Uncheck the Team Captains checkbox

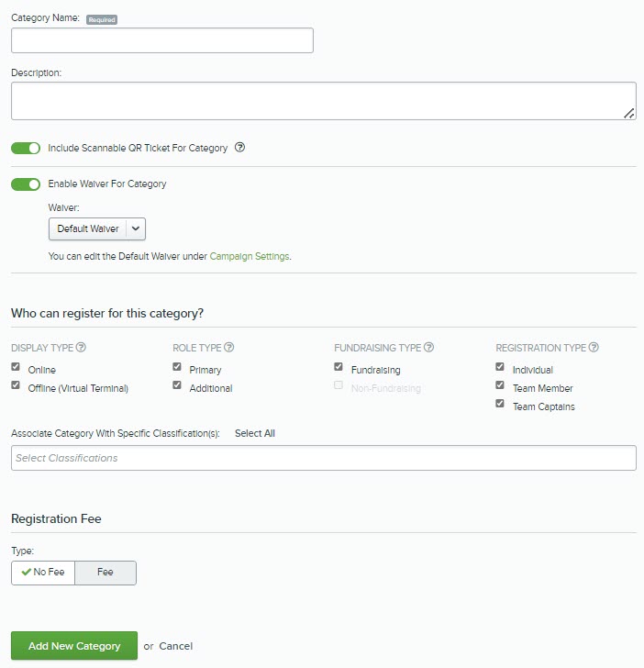[x=500, y=403]
